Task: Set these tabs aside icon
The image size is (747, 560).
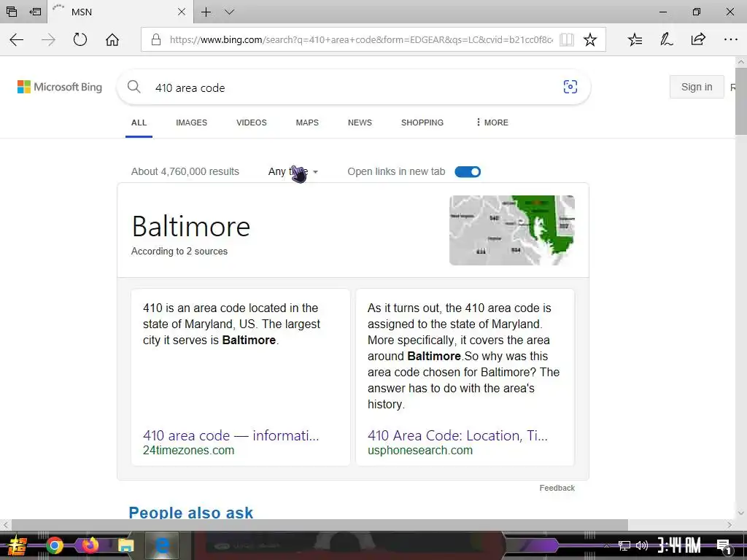Action: click(x=35, y=12)
